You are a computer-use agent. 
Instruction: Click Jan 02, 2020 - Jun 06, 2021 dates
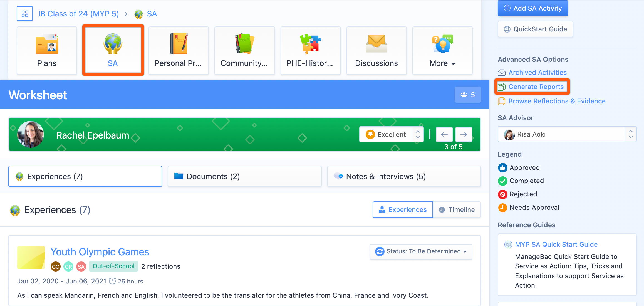point(62,281)
